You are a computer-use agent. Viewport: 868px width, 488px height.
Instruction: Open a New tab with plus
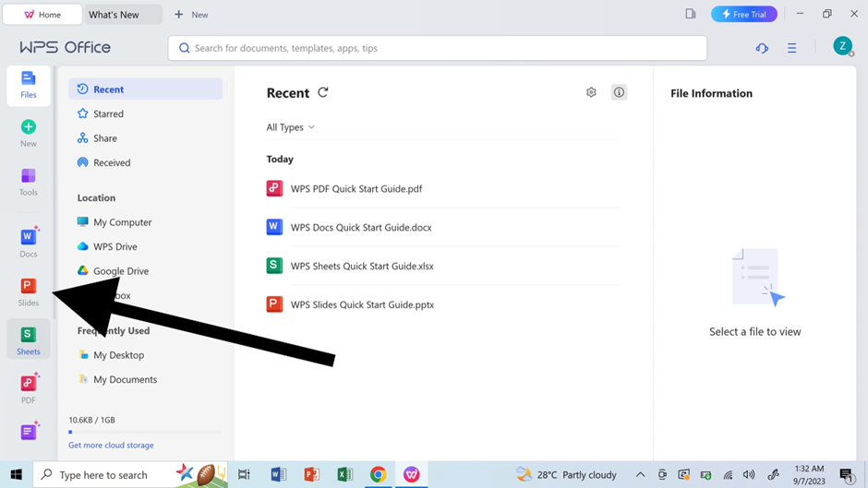(191, 15)
